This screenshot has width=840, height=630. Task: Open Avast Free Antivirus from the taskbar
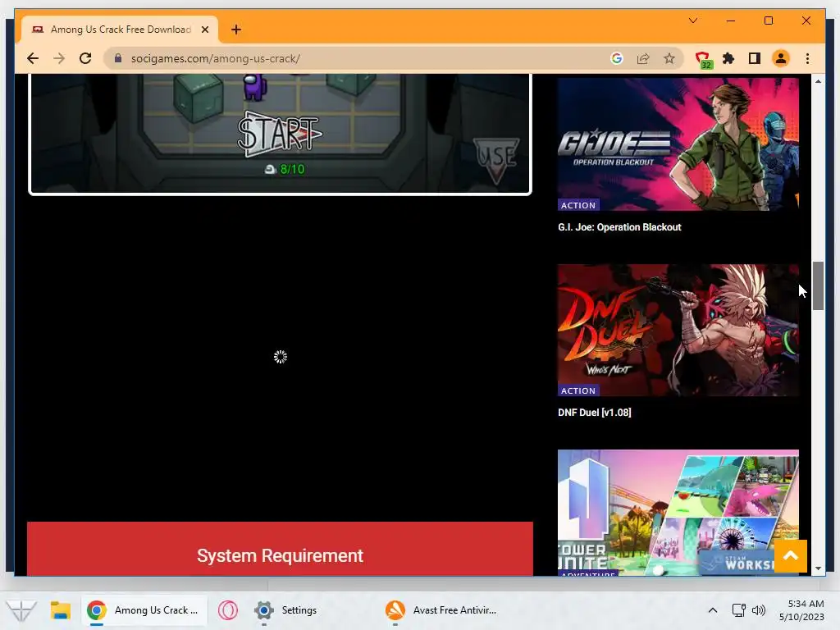(x=442, y=610)
